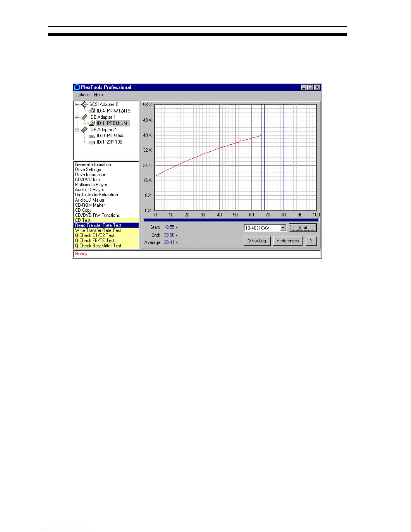Click the blue test progress bar
411x532 pixels.
(231, 220)
